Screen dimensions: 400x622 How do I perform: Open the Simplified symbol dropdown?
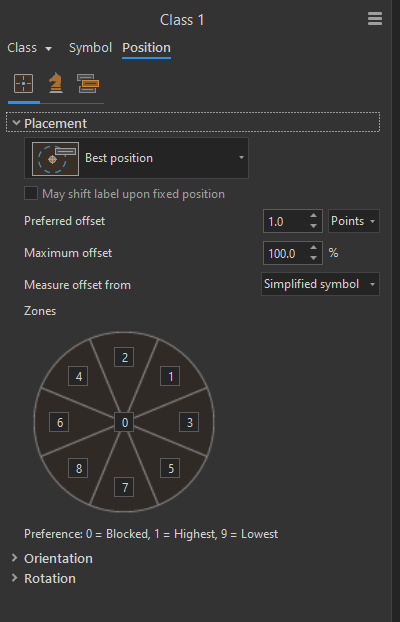point(320,284)
